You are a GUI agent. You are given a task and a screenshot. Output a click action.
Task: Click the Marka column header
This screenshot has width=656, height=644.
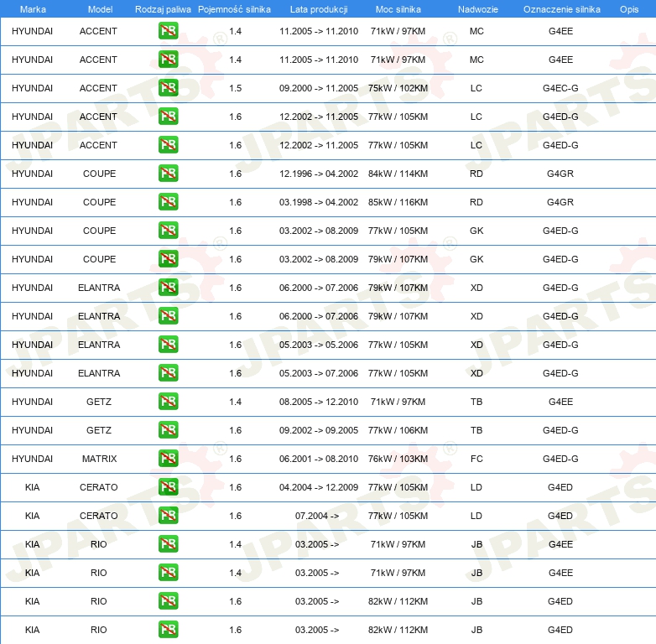click(x=33, y=9)
